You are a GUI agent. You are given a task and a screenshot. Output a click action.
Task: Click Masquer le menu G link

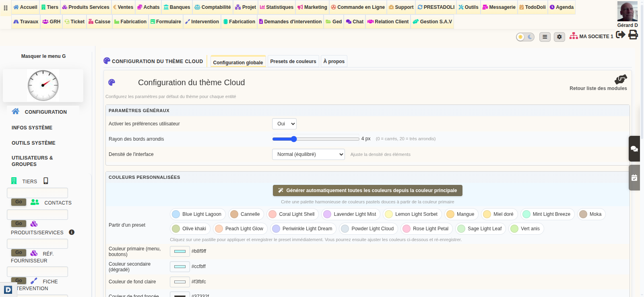coord(43,56)
